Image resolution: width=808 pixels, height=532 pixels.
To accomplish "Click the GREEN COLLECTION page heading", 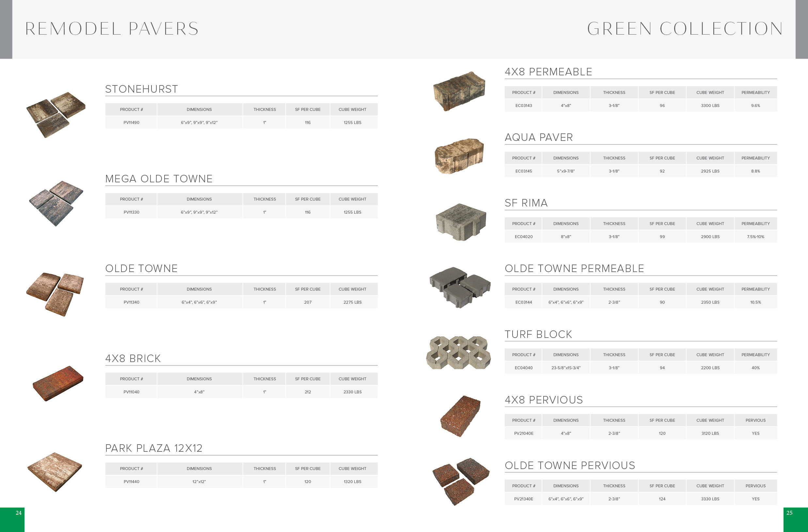I will [685, 28].
